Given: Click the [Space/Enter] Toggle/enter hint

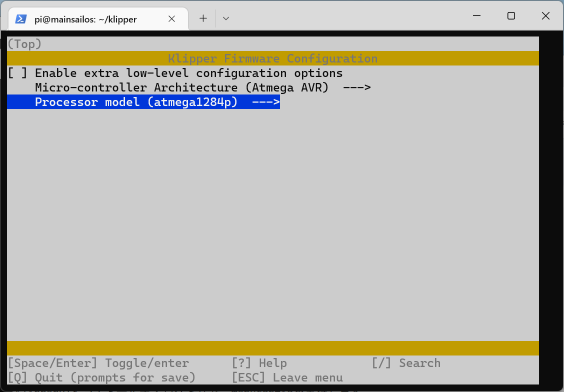Looking at the screenshot, I should pos(98,363).
